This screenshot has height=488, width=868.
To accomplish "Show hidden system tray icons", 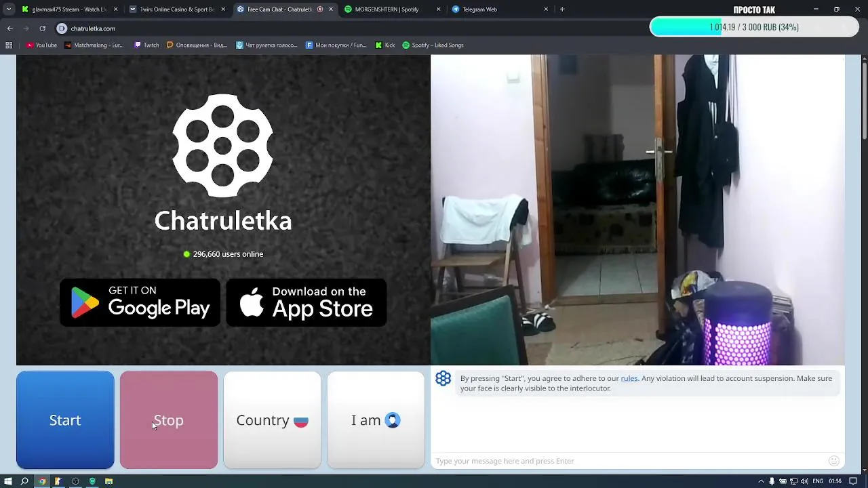I will point(761,481).
